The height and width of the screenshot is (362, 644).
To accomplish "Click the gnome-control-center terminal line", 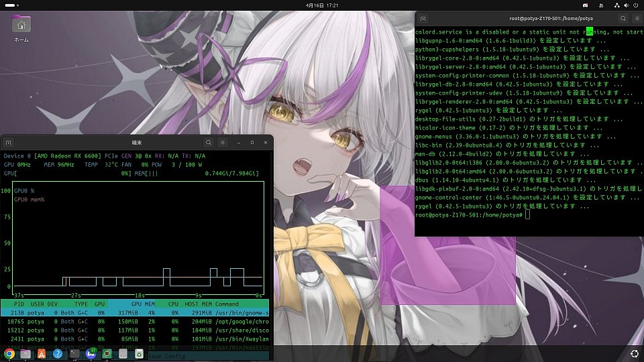I will click(x=527, y=197).
